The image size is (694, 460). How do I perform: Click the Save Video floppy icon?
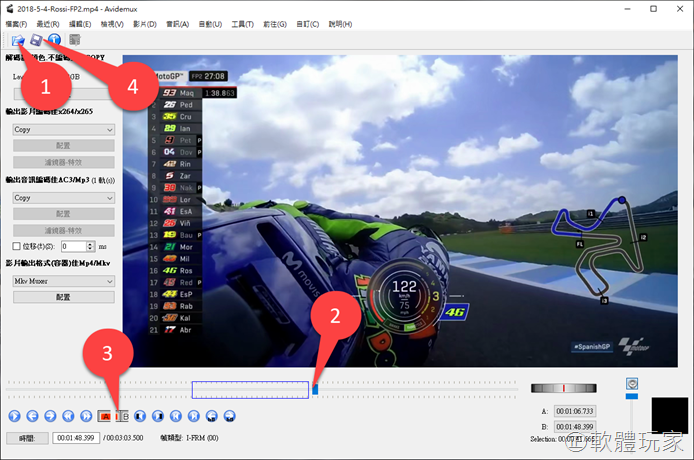(x=36, y=40)
